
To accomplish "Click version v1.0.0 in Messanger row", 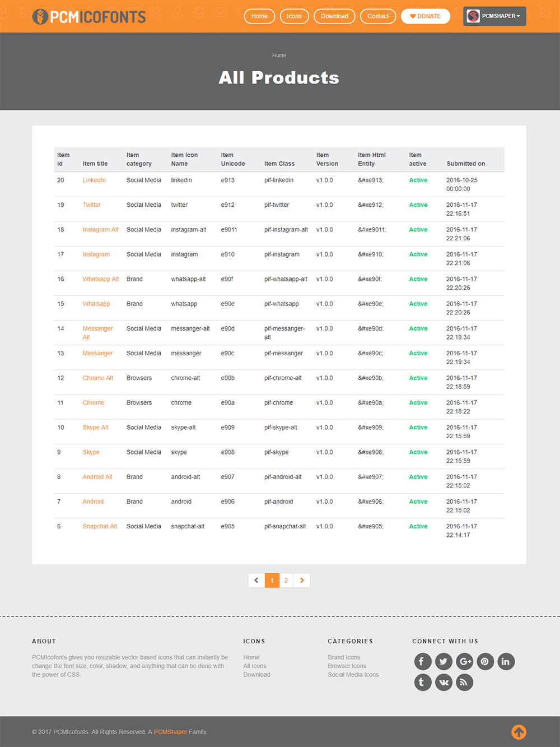I will [x=324, y=353].
